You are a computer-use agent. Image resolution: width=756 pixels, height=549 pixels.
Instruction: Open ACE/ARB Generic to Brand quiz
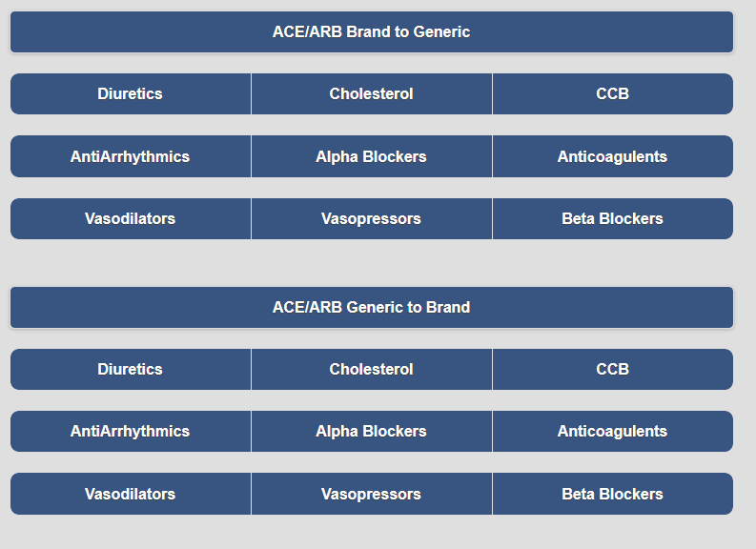[371, 308]
